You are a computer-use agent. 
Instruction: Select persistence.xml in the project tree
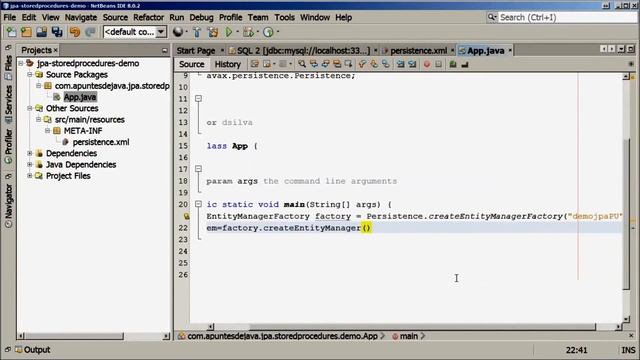[x=101, y=142]
